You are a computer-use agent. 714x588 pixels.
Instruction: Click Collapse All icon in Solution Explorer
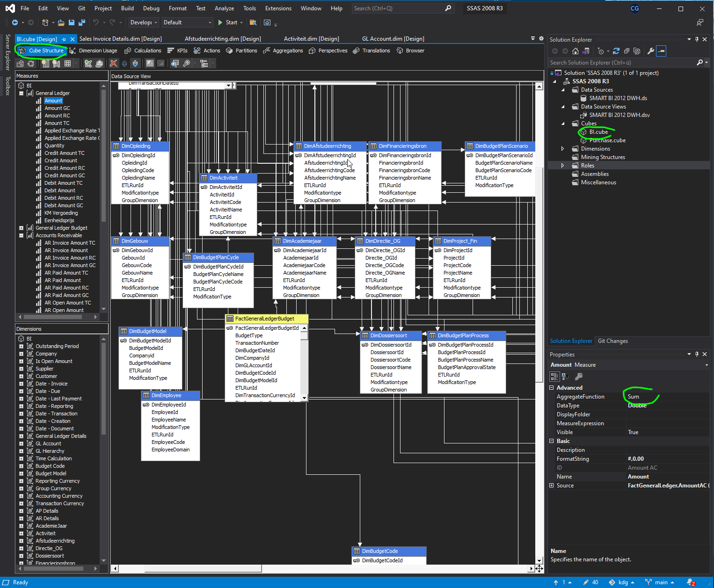627,51
